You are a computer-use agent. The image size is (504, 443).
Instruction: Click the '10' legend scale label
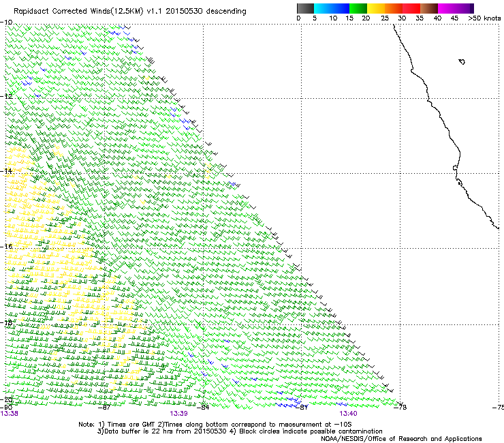(x=333, y=18)
